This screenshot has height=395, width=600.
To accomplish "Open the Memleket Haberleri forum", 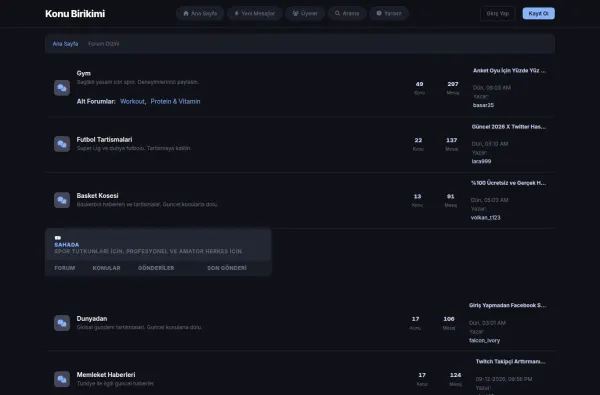I will [106, 375].
